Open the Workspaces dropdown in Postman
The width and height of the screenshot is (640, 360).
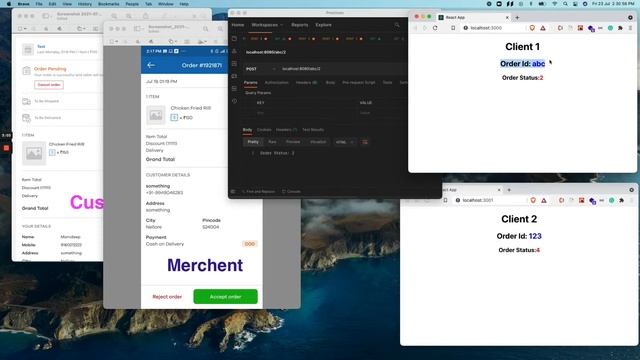267,25
